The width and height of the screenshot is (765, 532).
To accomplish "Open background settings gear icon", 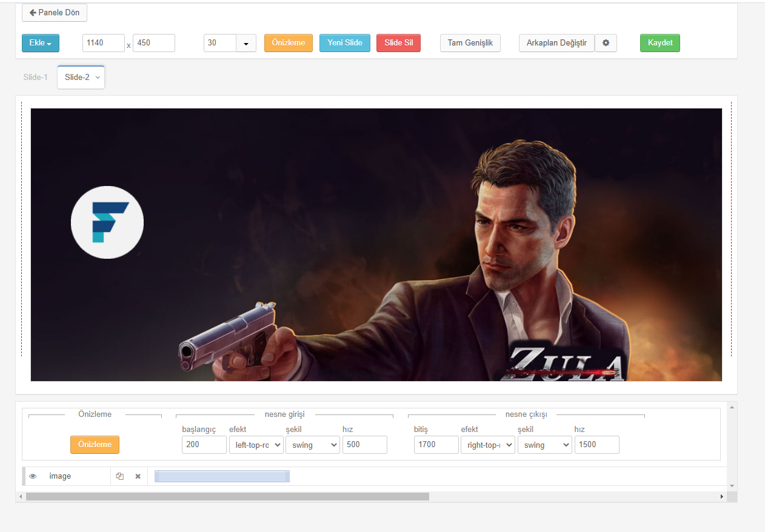I will click(x=606, y=43).
